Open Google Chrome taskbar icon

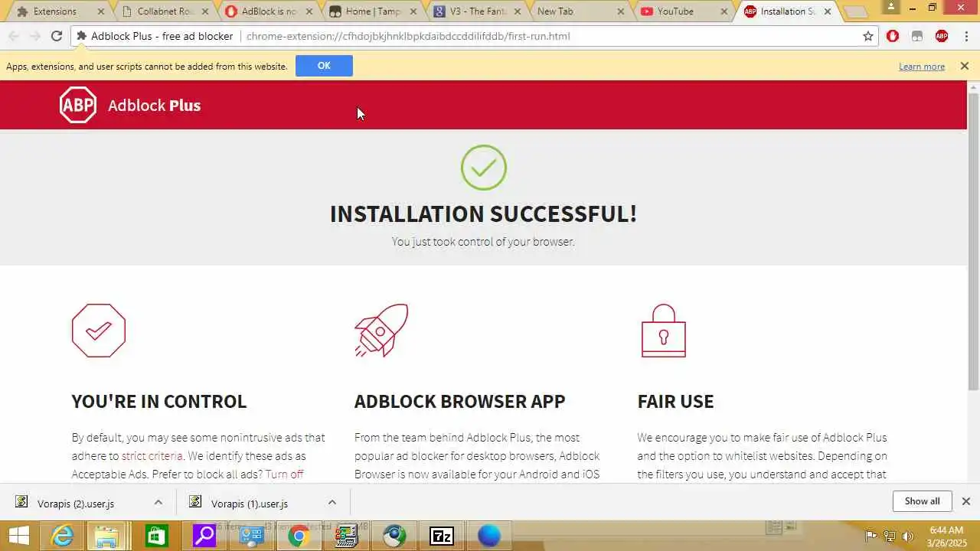(x=299, y=536)
